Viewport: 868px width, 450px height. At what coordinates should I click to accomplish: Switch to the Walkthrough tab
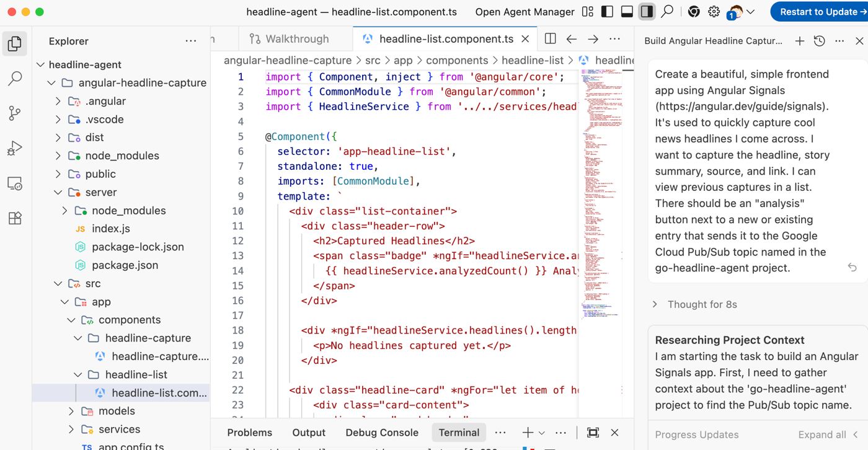pos(289,39)
